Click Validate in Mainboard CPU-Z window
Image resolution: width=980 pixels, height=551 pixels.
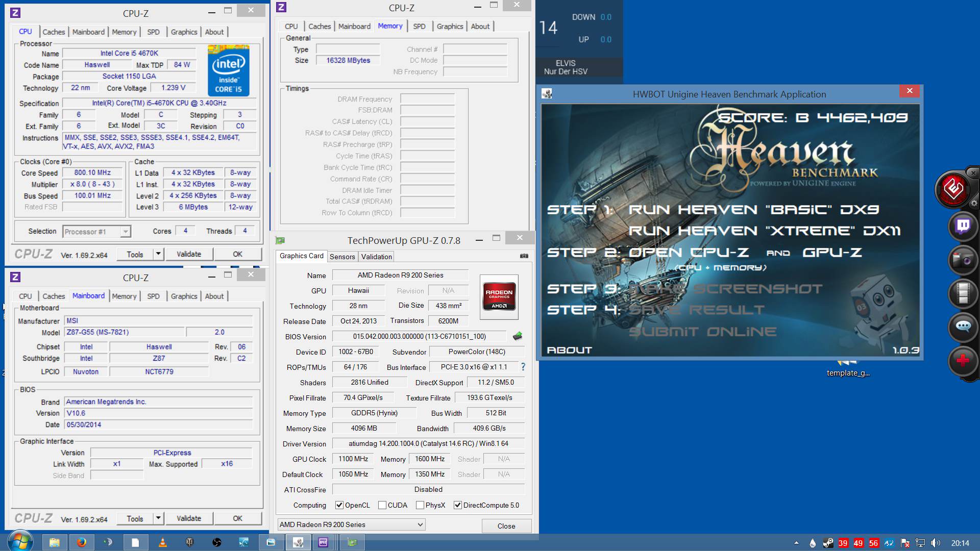pos(189,518)
